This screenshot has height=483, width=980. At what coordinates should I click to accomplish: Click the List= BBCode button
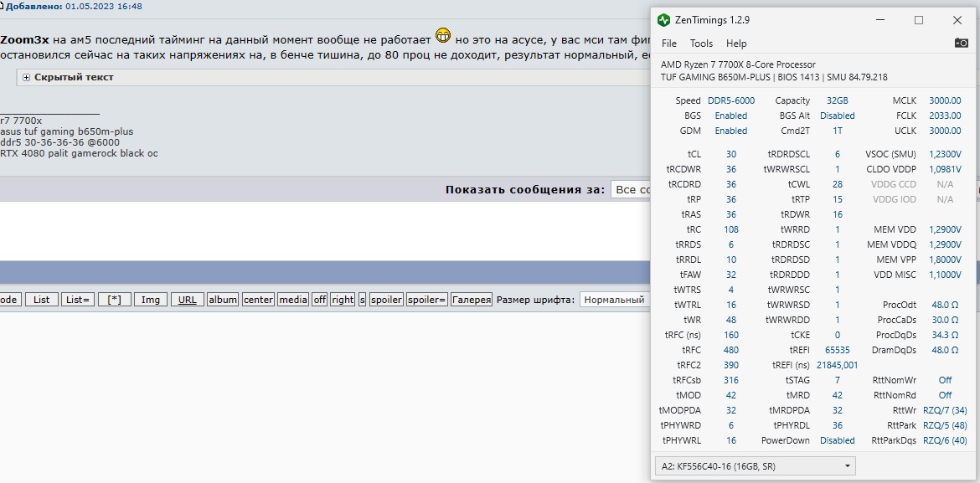coord(78,300)
